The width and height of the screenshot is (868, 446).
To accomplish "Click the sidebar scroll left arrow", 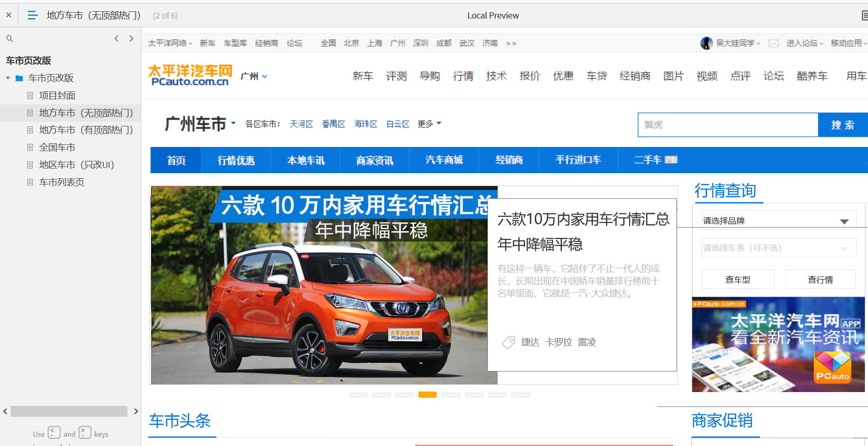I will [5, 411].
